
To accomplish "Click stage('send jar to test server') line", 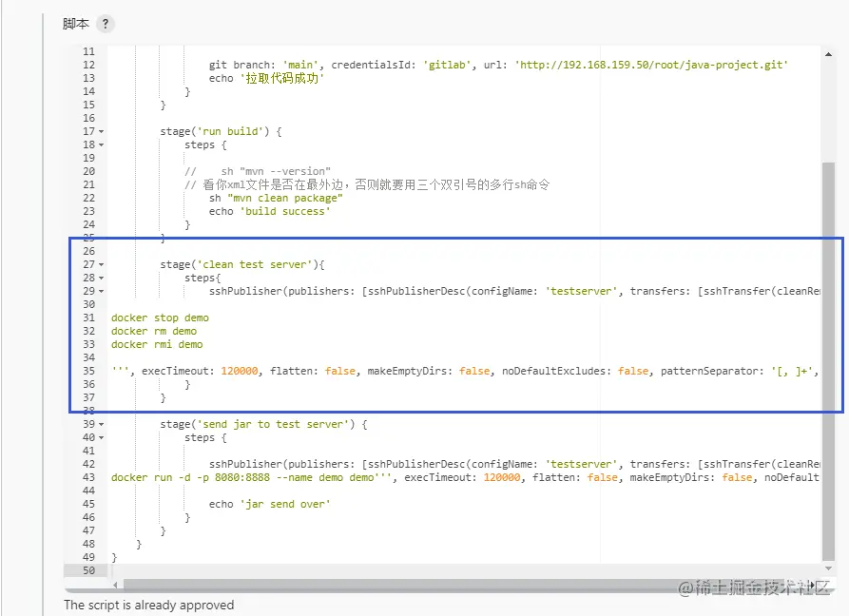I will tap(263, 424).
